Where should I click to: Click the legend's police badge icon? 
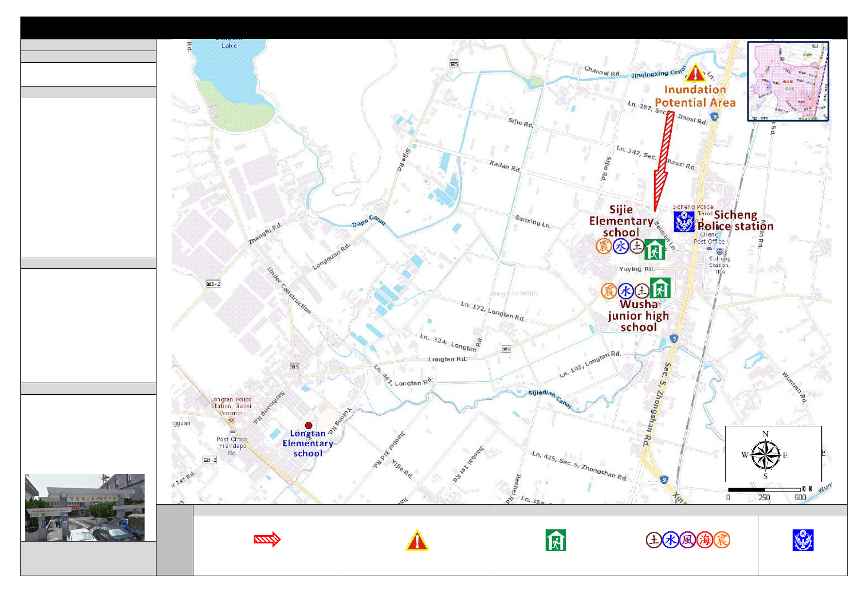803,540
